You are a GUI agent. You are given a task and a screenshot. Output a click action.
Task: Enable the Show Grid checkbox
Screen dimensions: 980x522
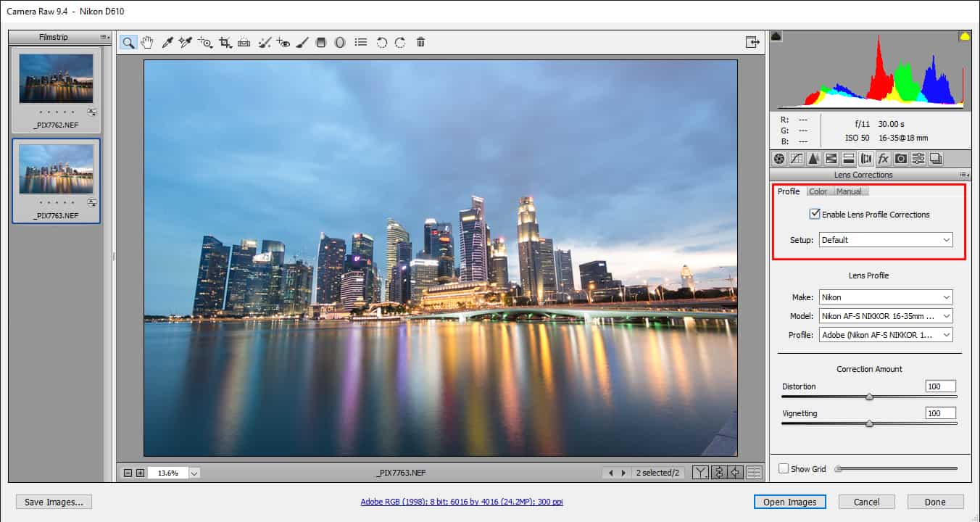783,469
